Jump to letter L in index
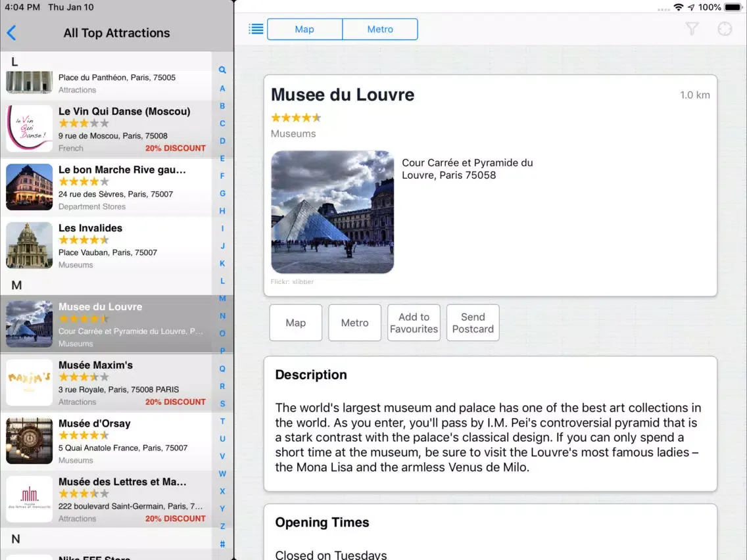Viewport: 747px width, 560px height. click(222, 281)
